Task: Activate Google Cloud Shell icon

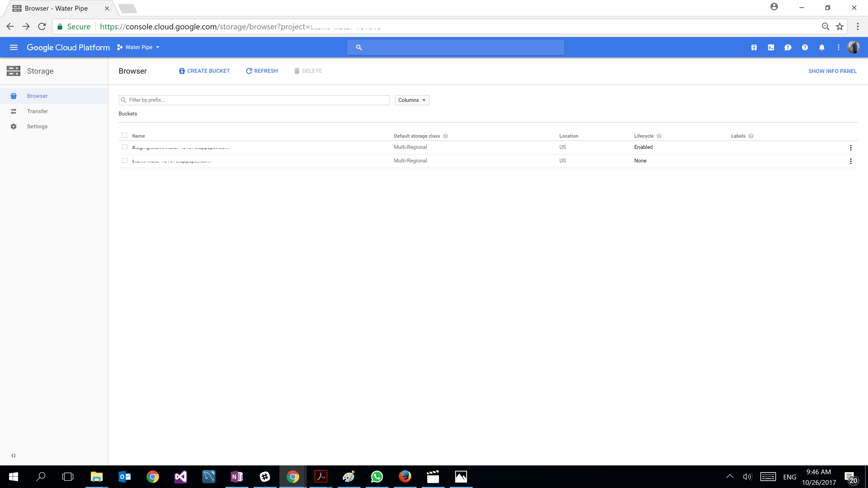Action: [x=771, y=47]
